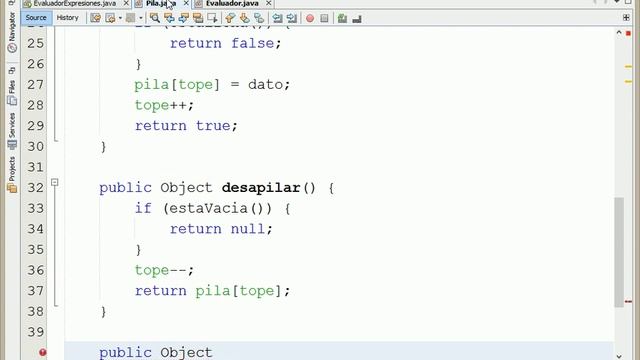Click the navigate Back icon

110,18
